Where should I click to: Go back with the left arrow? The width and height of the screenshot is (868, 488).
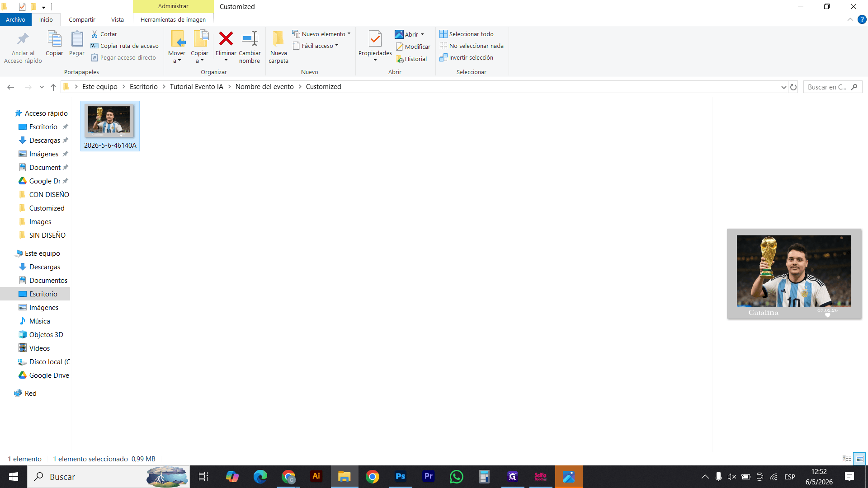(11, 87)
